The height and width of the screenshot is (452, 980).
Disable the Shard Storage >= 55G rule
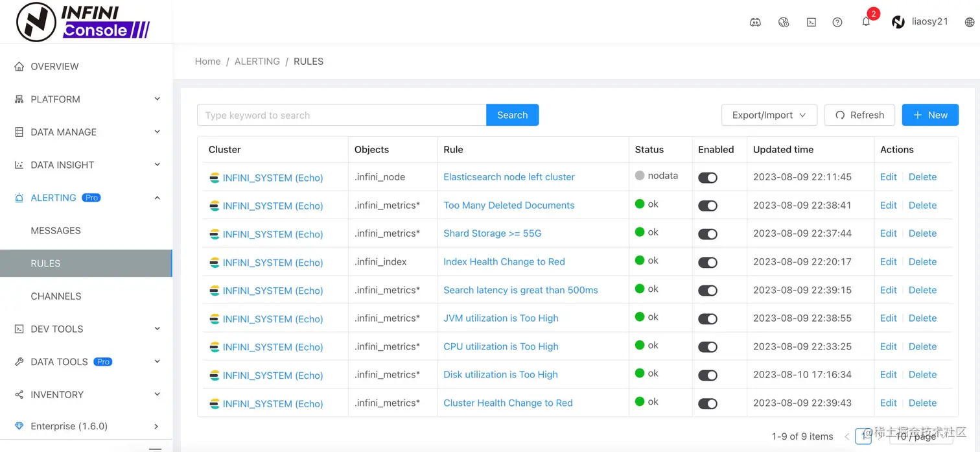tap(708, 234)
